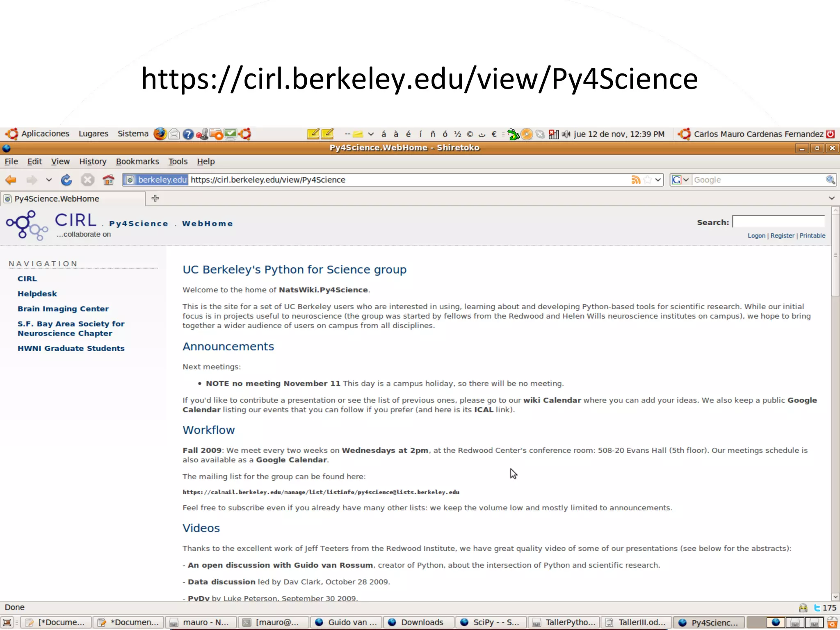840x630 pixels.
Task: Click the show desktop icon in bottom panel
Action: point(7,623)
